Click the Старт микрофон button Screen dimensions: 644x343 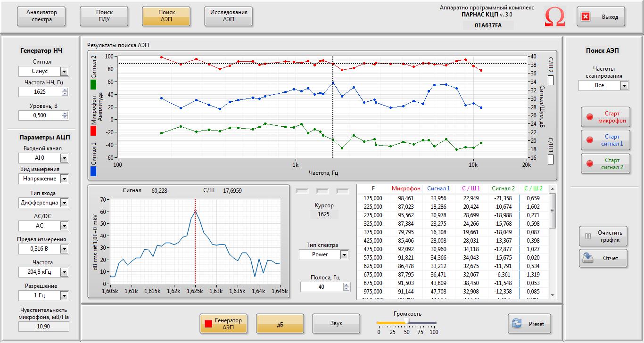coord(605,117)
